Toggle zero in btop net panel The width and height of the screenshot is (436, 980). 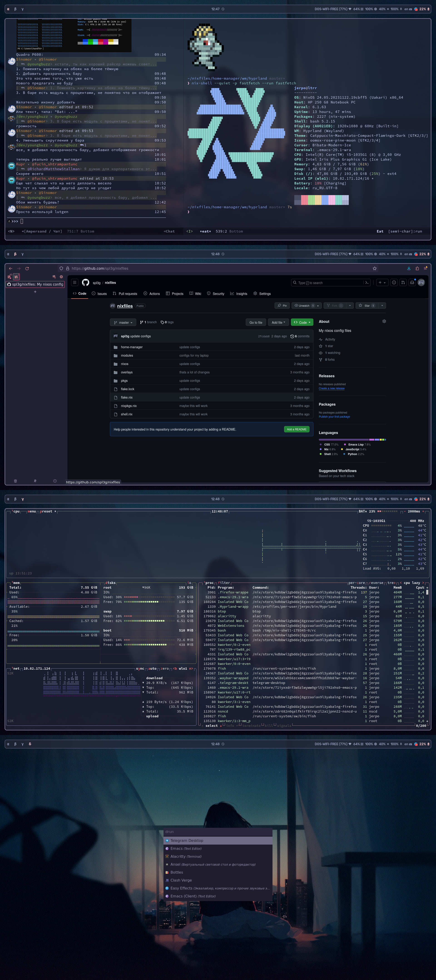(165, 669)
